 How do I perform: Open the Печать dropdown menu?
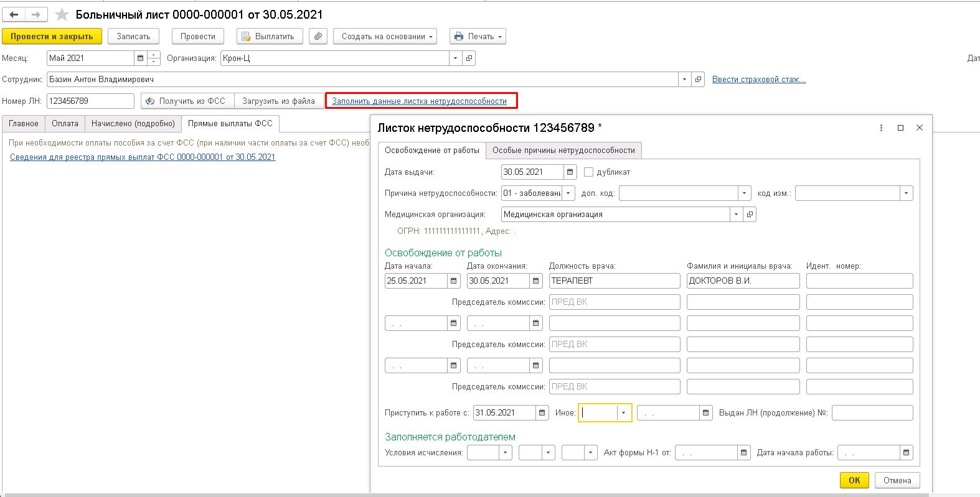pos(478,36)
